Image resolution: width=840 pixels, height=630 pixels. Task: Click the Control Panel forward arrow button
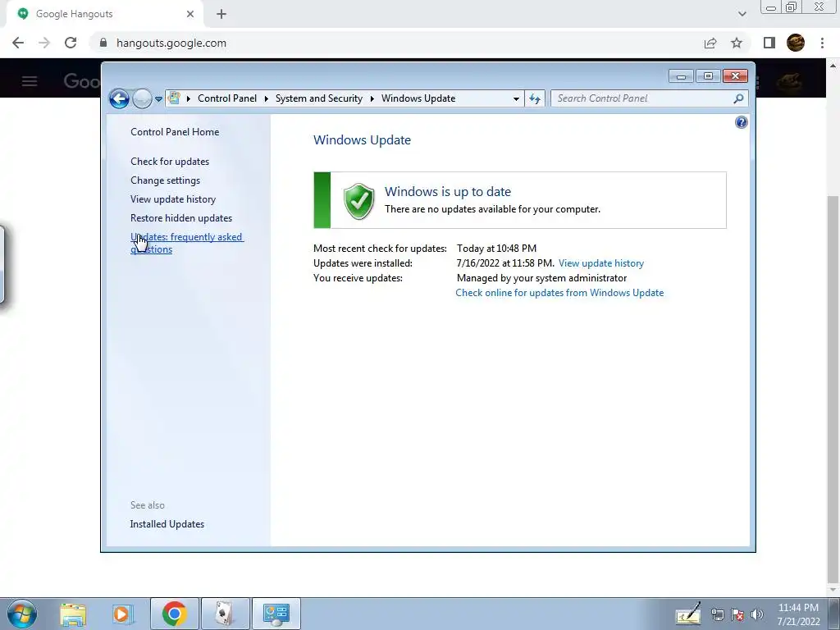click(142, 98)
